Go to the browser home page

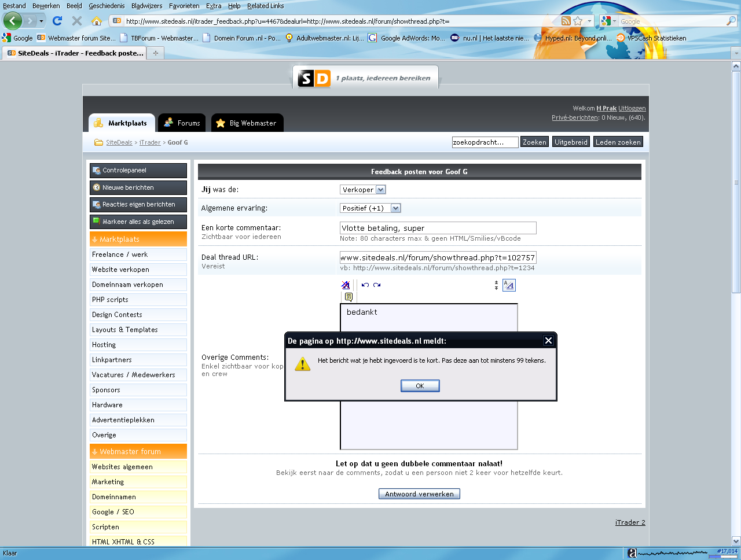click(x=96, y=21)
